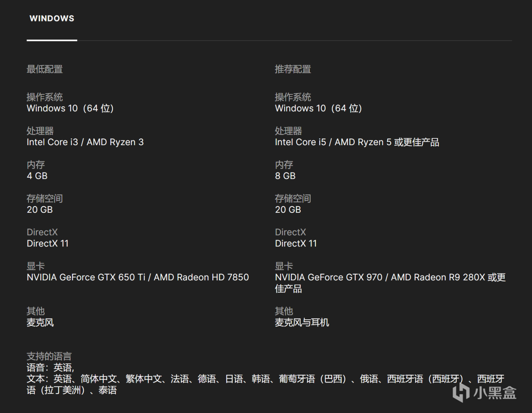532x413 pixels.
Task: Select the WINDOWS tab
Action: click(x=52, y=19)
